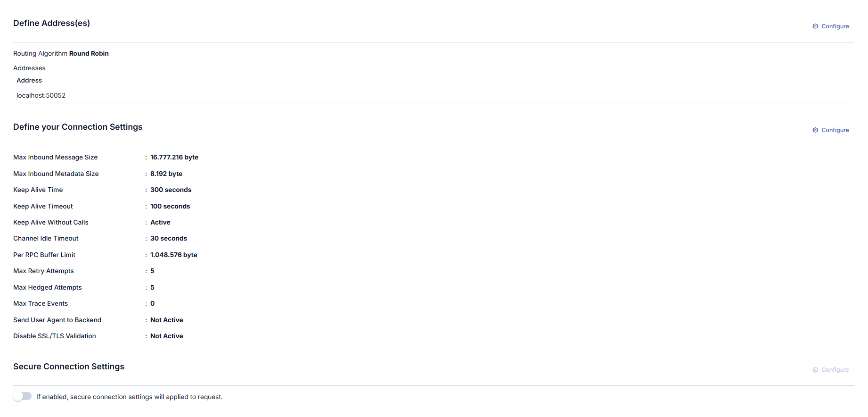Click the Keep Alive Without Calls Active status
The image size is (868, 417).
160,223
